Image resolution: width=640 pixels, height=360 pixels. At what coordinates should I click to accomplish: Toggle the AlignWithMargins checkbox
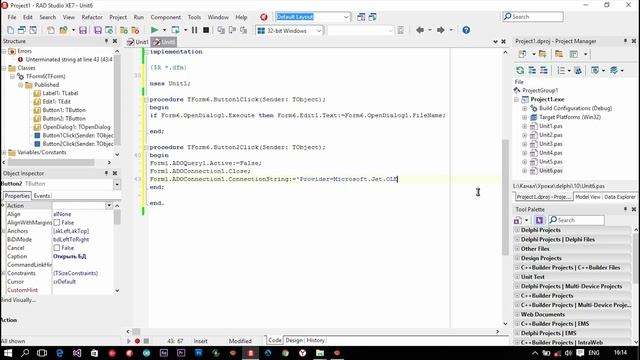57,222
